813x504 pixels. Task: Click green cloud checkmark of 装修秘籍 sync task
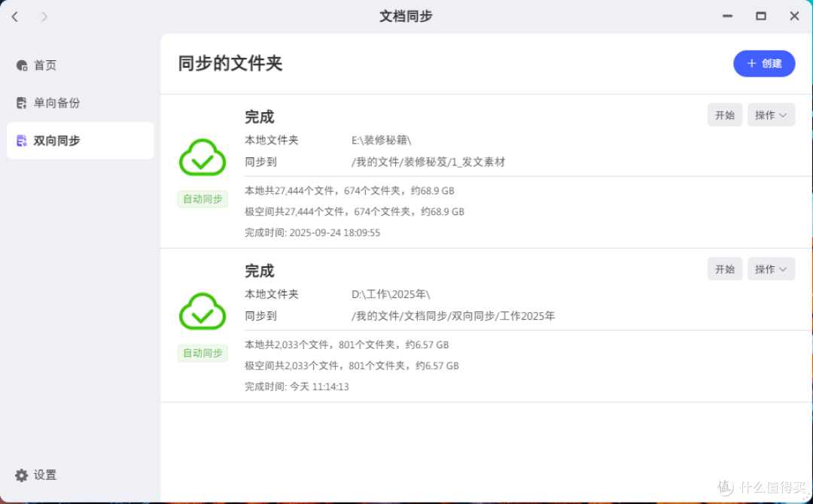(x=202, y=156)
